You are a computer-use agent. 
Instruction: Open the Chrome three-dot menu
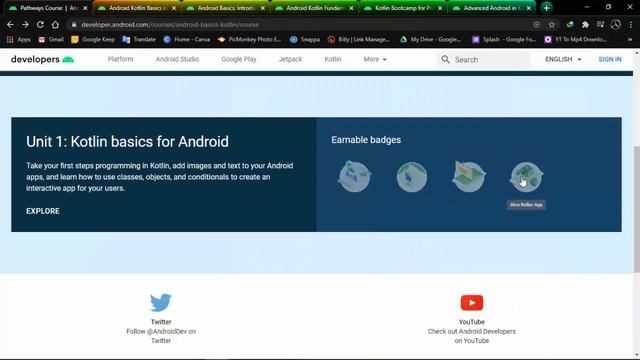tap(630, 24)
